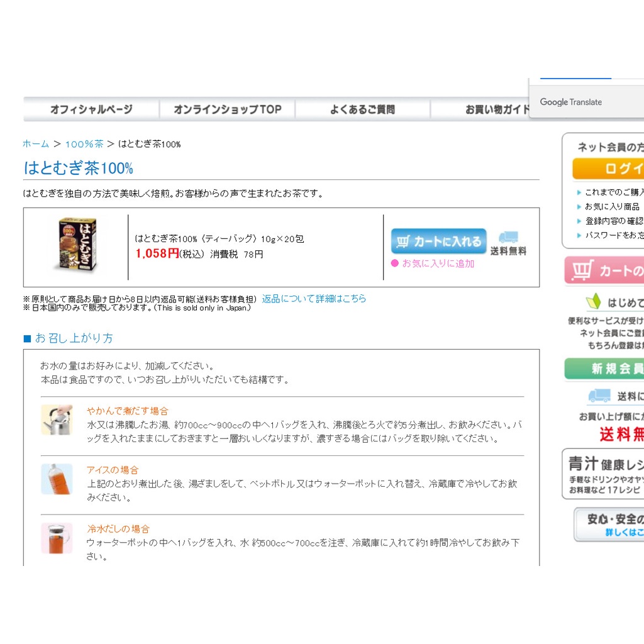Click the 安心・安全 banner in sidebar

[x=610, y=525]
